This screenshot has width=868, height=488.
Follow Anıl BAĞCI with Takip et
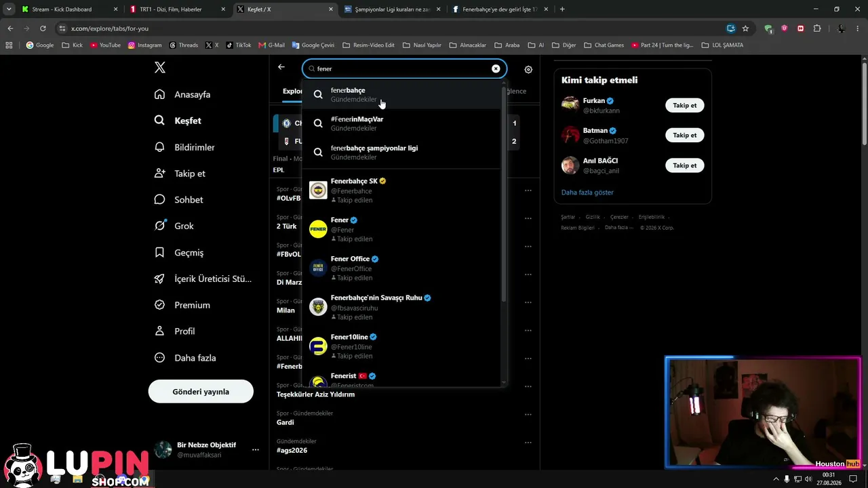coord(684,165)
